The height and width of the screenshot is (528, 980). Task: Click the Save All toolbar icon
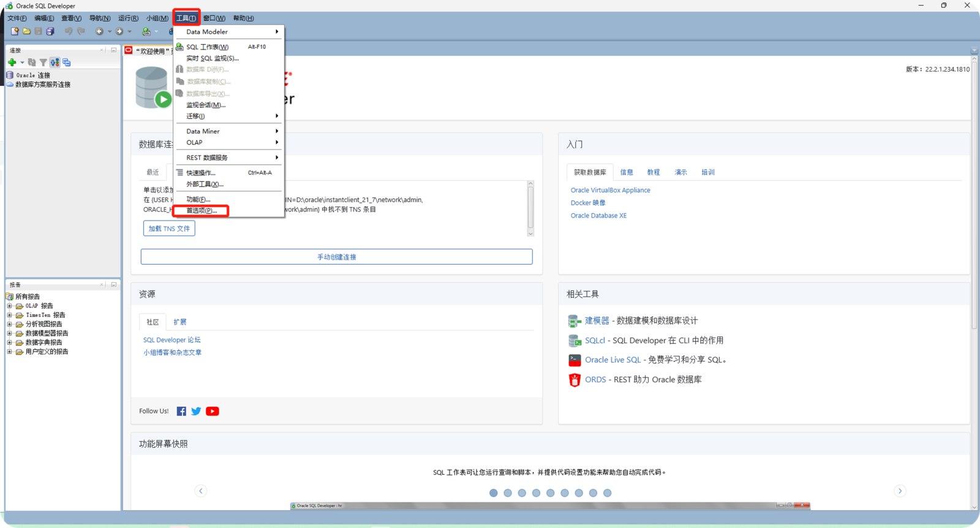[x=50, y=31]
